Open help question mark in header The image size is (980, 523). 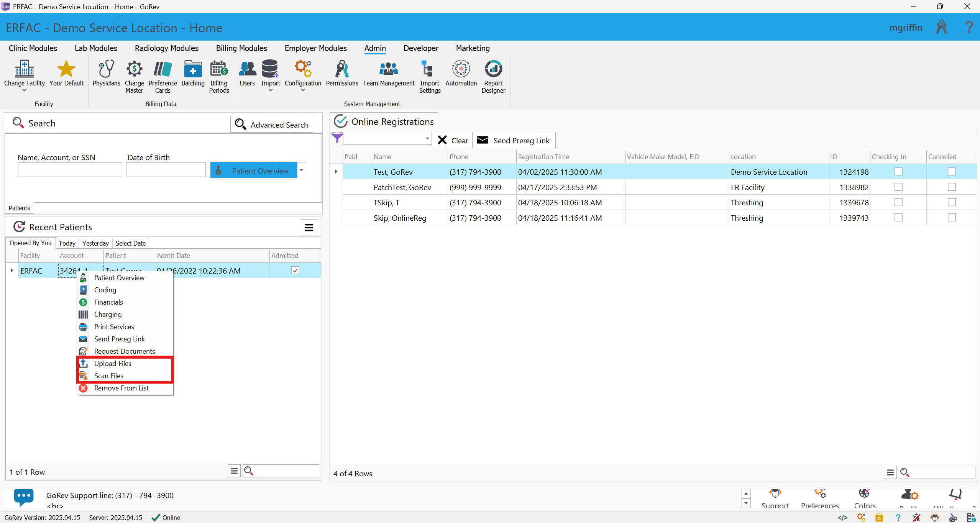click(969, 28)
